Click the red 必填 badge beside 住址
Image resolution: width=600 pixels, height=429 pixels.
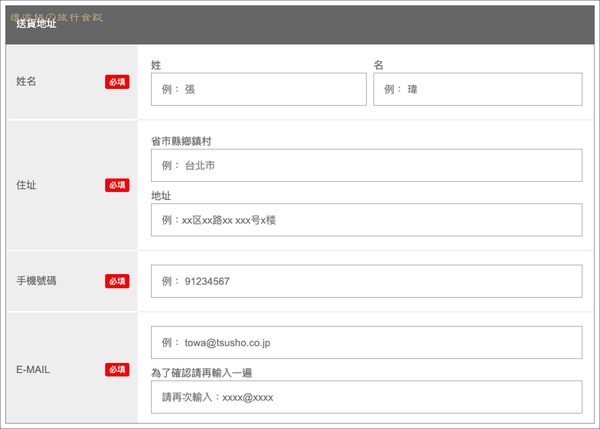[x=117, y=185]
